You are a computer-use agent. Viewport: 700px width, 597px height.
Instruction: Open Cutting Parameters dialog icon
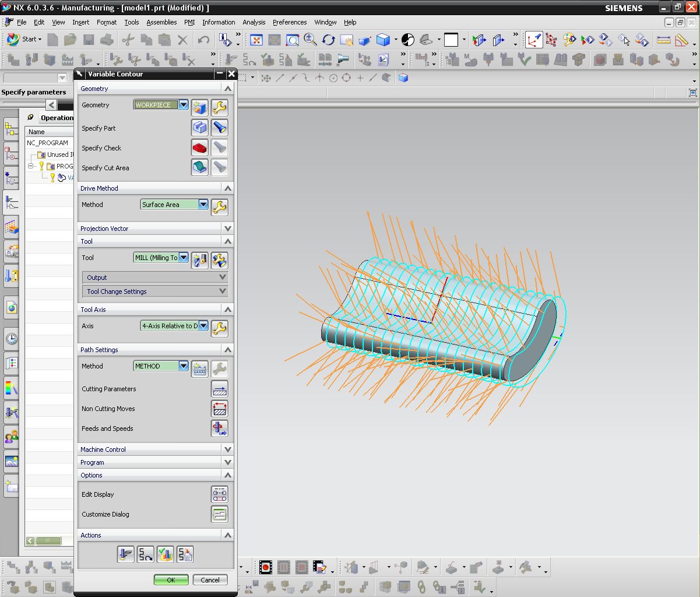point(220,389)
